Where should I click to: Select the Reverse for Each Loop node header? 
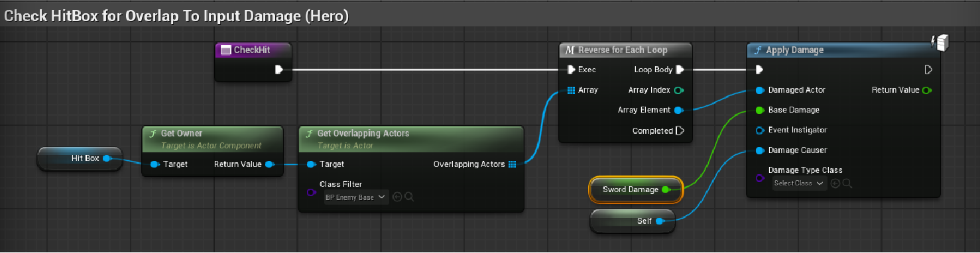(x=625, y=50)
